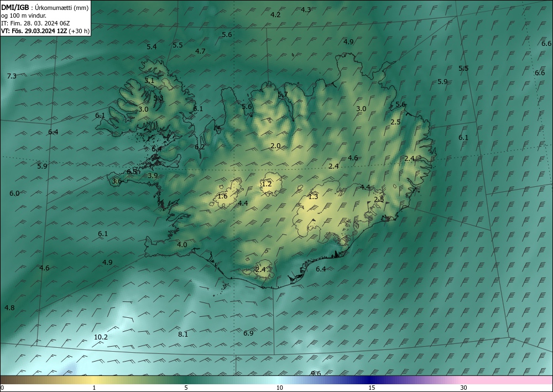553x392 pixels.
Task: Click the 6.9 value over the southern ocean
Action: [x=249, y=333]
